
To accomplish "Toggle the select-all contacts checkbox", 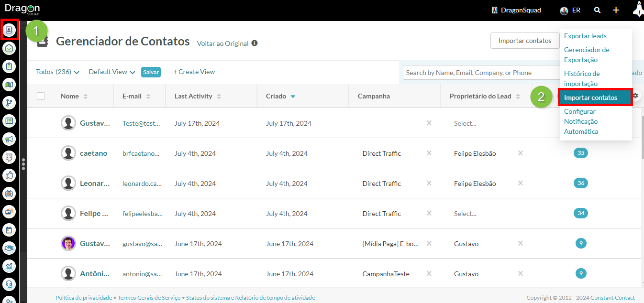I will coord(41,96).
